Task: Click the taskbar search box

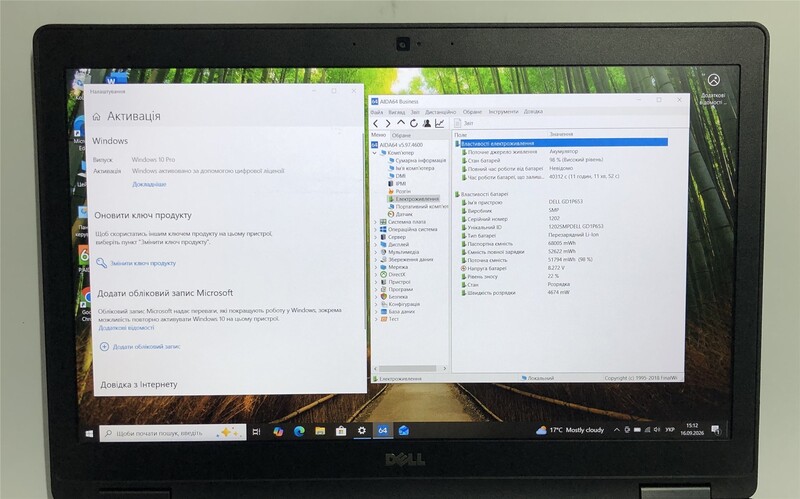Action: point(172,433)
